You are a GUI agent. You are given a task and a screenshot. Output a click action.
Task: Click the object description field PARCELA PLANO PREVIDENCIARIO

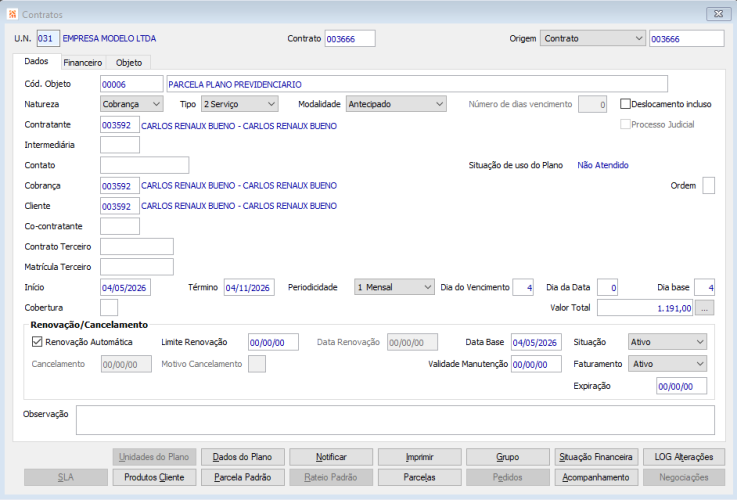pos(417,84)
